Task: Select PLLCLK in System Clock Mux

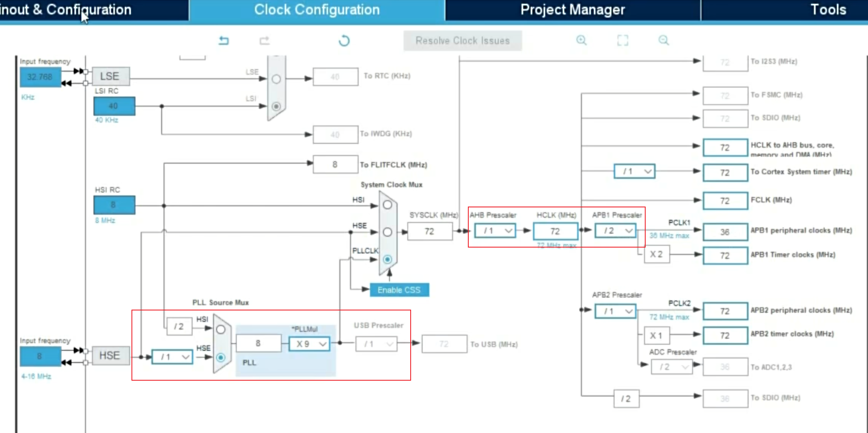Action: 388,259
